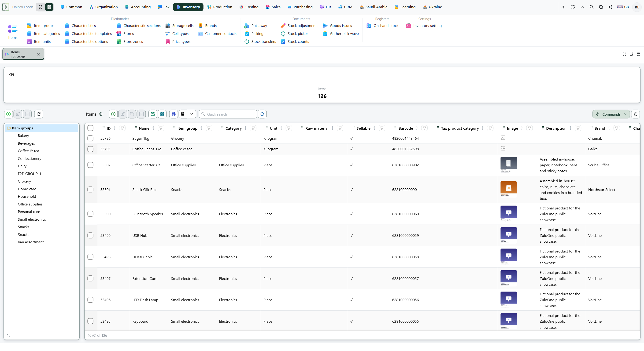Click the filter icon on Name column
Image resolution: width=644 pixels, height=351 pixels.
click(161, 128)
